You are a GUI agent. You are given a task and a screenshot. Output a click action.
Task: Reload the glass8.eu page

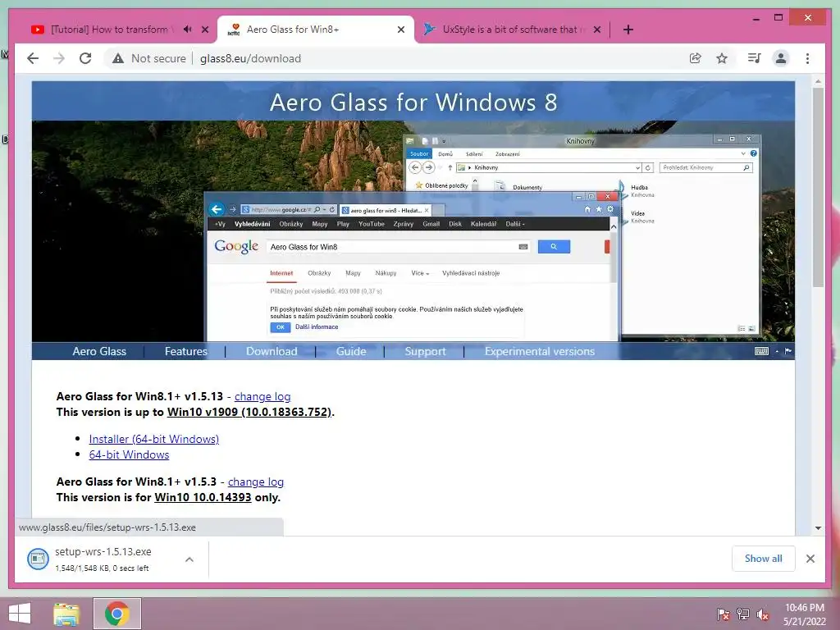point(85,58)
